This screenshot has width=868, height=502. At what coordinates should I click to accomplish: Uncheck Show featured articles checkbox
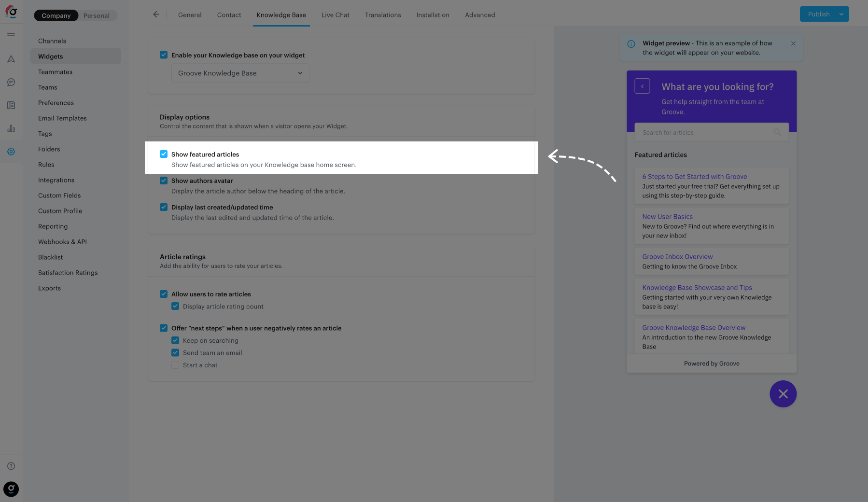point(164,154)
